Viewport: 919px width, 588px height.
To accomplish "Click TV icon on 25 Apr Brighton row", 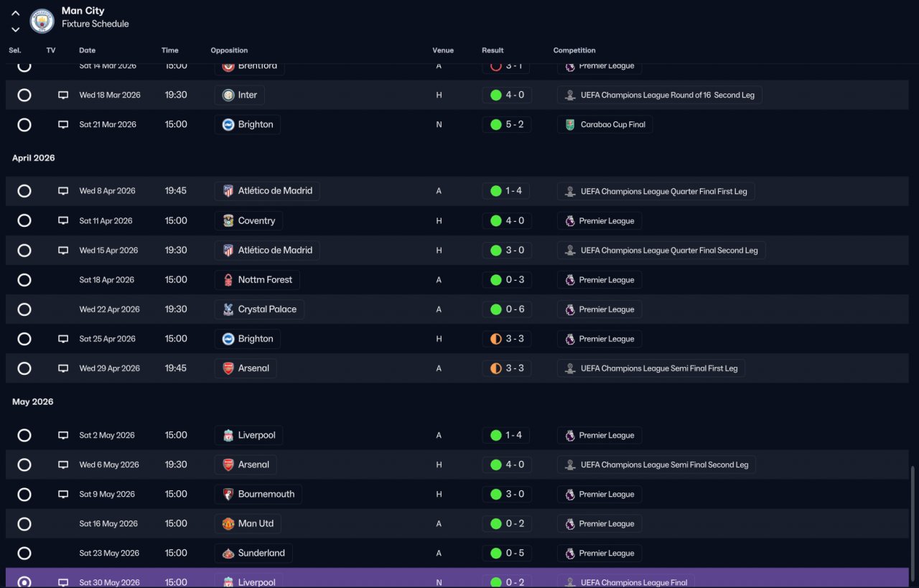I will click(63, 339).
